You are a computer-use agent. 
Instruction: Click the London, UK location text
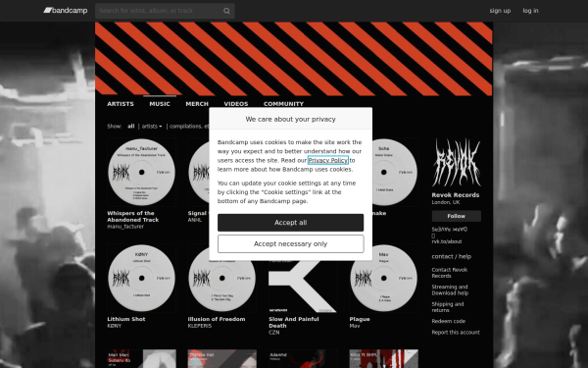coord(446,202)
